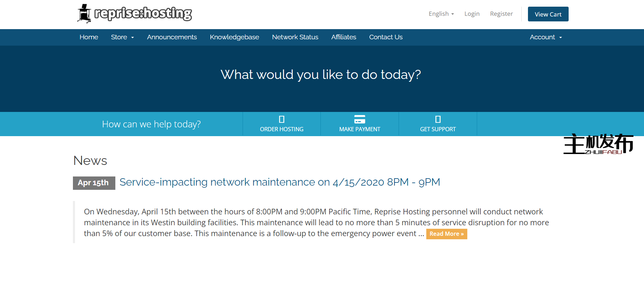Expand the Account dropdown menu
This screenshot has width=644, height=287.
pyautogui.click(x=545, y=37)
